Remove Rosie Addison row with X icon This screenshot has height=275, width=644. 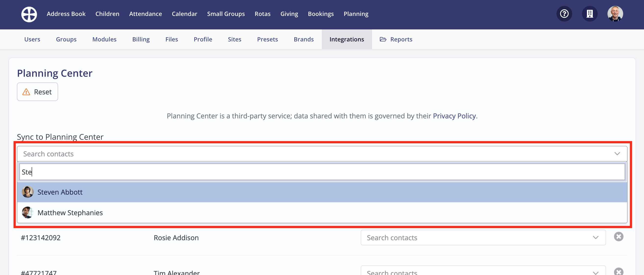(x=619, y=237)
